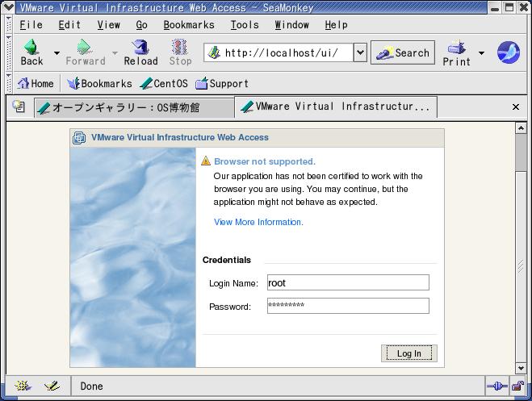The height and width of the screenshot is (401, 532).
Task: Open a new tab with the tab bar icon
Action: [19, 107]
